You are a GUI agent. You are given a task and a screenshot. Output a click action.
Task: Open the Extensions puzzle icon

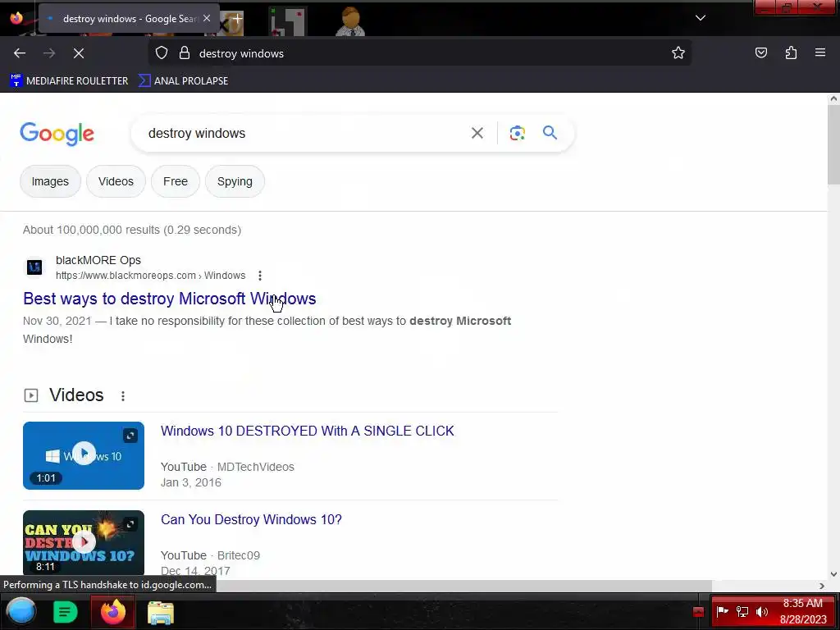pos(791,53)
